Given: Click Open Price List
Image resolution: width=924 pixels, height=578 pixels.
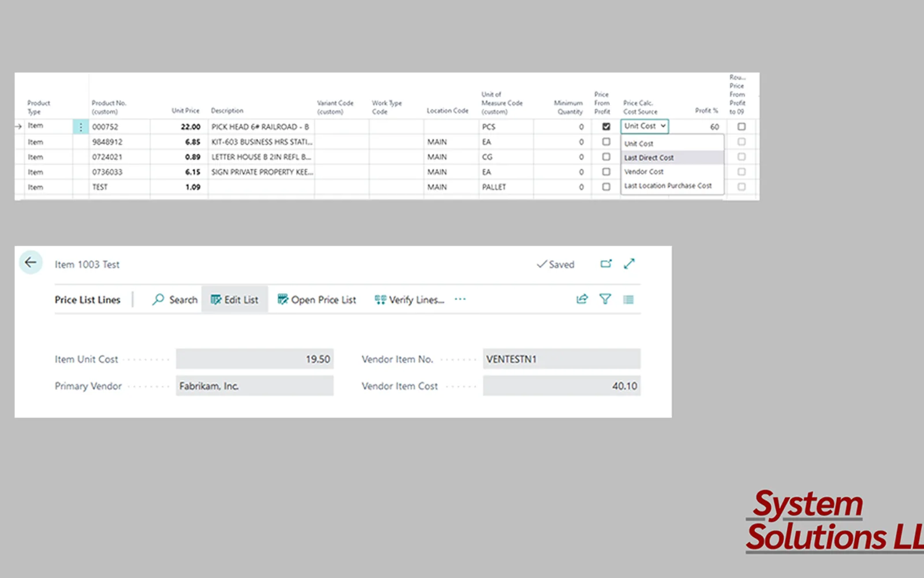Looking at the screenshot, I should tap(316, 299).
